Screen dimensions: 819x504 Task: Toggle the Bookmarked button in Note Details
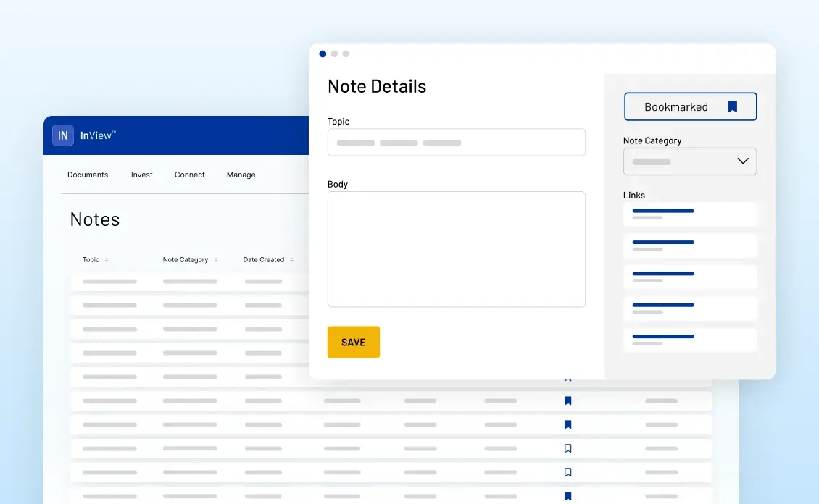[x=690, y=106]
